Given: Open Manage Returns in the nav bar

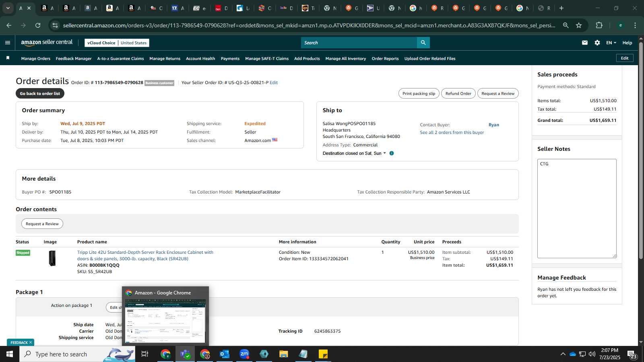Looking at the screenshot, I should [x=165, y=59].
